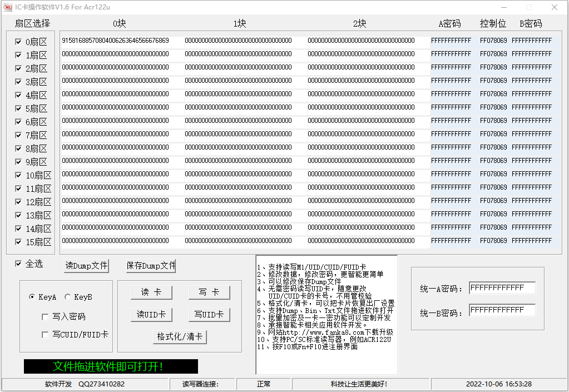Toggle the 2扇区 checkbox
Viewport: 569px width, 392px height.
[x=18, y=68]
